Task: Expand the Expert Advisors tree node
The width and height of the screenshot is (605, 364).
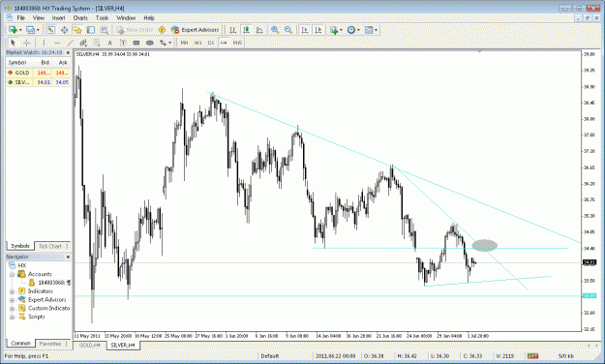Action: click(x=12, y=300)
